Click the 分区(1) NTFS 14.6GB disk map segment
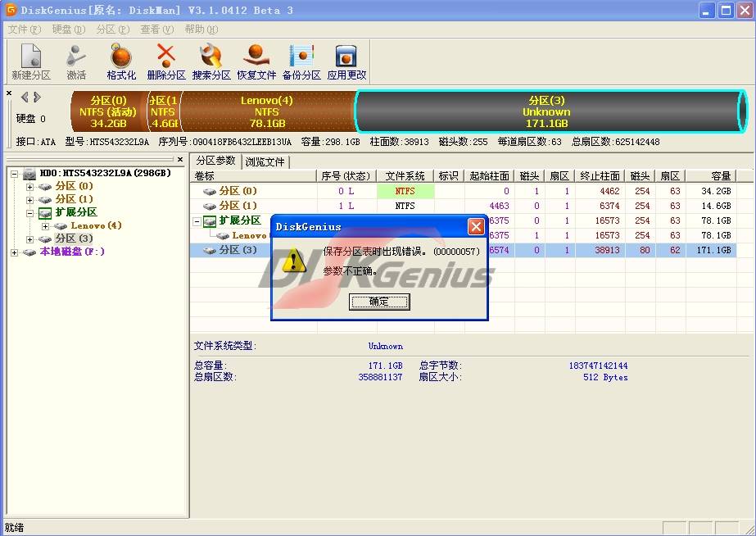 tap(164, 111)
